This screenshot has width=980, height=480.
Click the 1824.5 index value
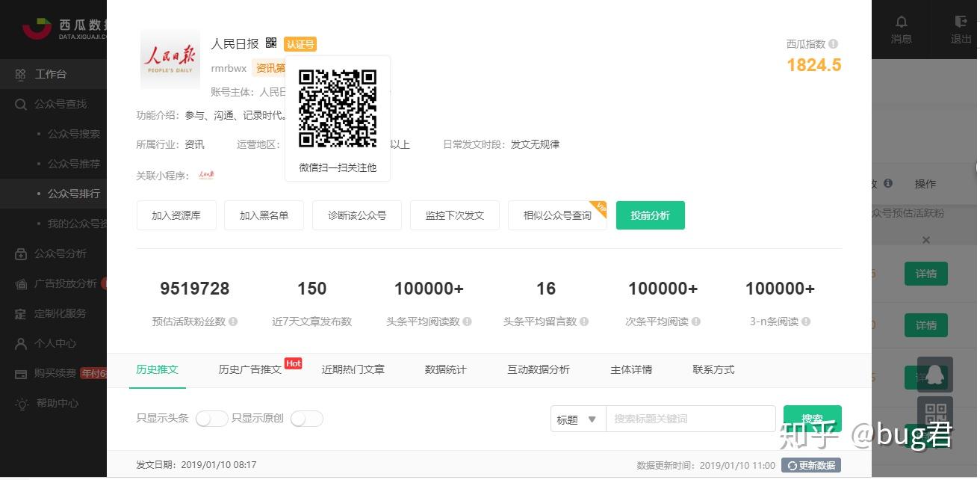[x=813, y=65]
